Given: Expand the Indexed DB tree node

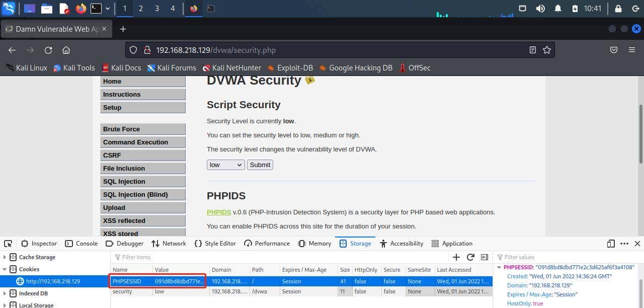Looking at the screenshot, I should pyautogui.click(x=5, y=293).
